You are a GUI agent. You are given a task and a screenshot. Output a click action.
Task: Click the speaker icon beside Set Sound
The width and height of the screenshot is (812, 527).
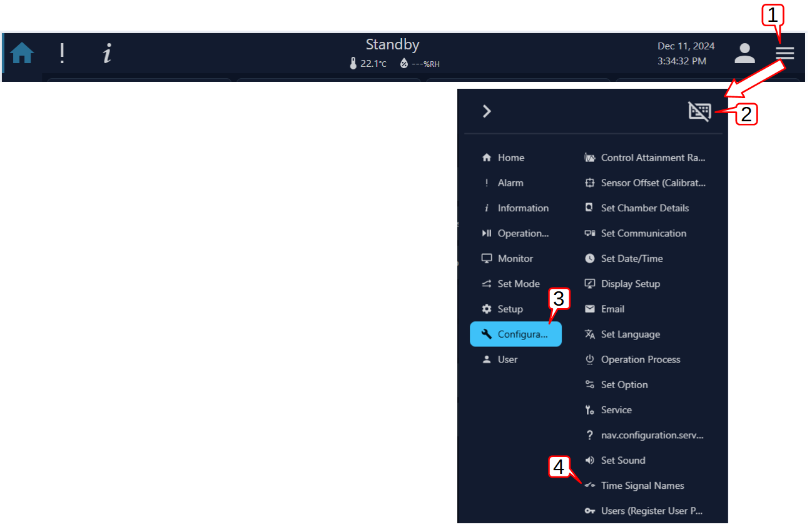tap(589, 460)
